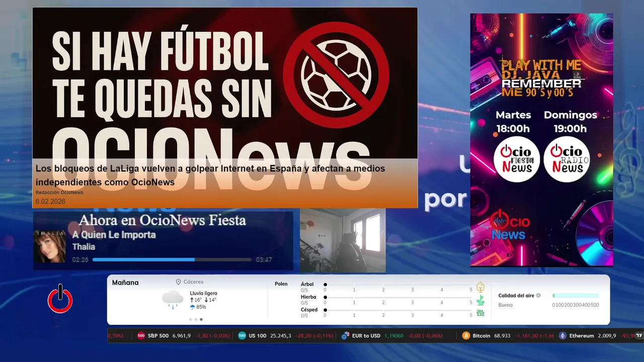The height and width of the screenshot is (362, 644).
Task: Click the Cáceres location name
Action: point(194,282)
